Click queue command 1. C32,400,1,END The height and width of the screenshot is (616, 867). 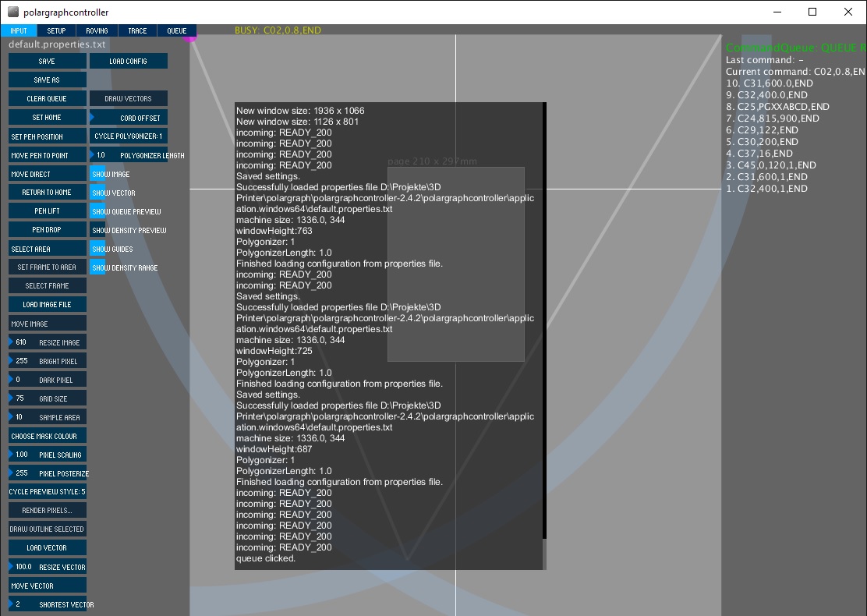(766, 189)
